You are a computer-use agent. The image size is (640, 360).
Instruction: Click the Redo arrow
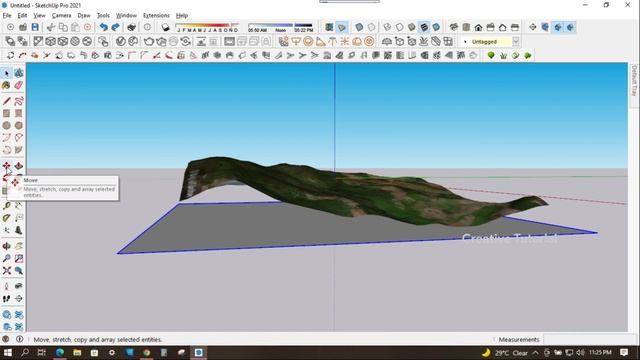point(116,27)
